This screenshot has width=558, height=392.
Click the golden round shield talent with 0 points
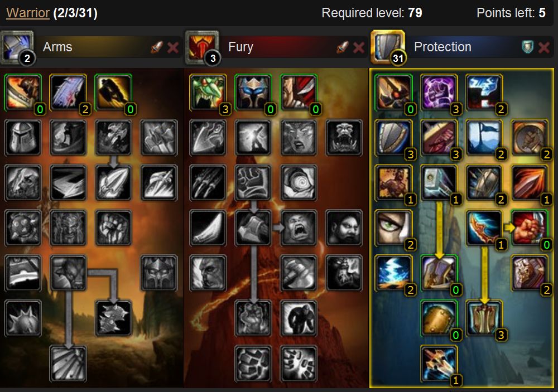(439, 318)
